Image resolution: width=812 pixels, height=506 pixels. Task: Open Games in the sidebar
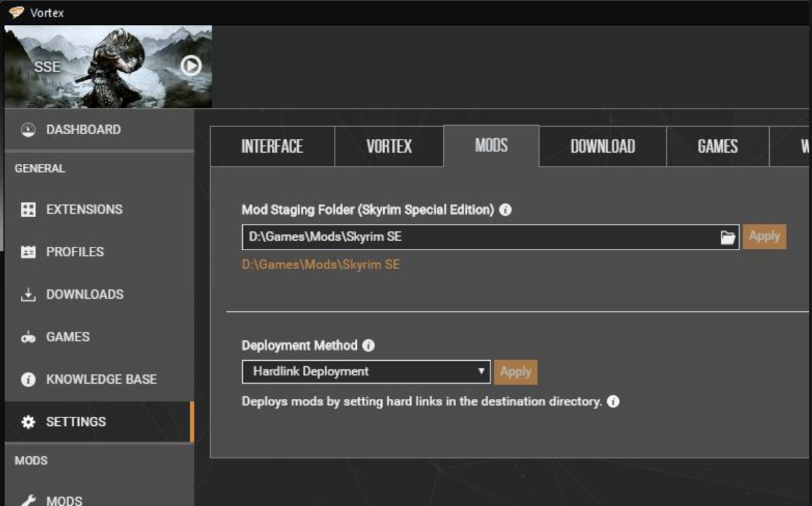point(99,337)
